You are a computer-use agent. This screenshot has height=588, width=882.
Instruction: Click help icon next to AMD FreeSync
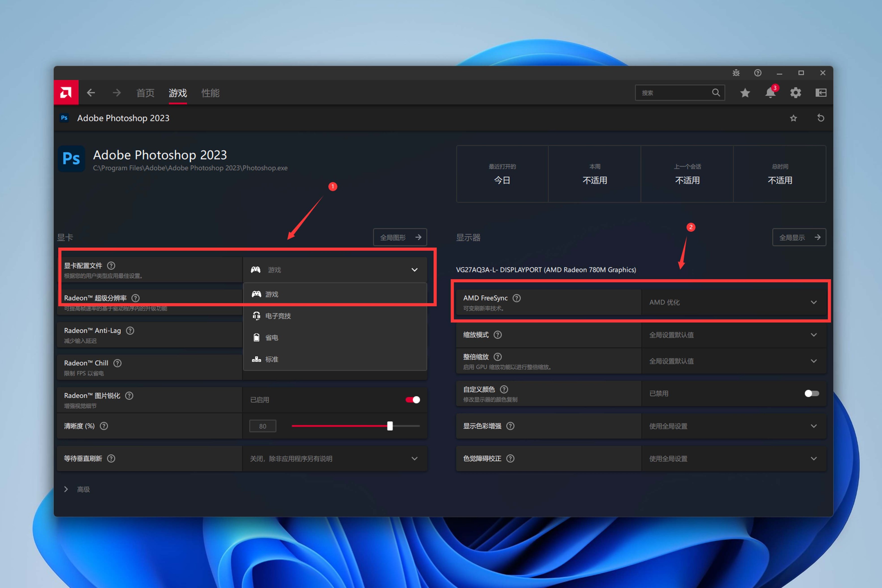click(516, 298)
